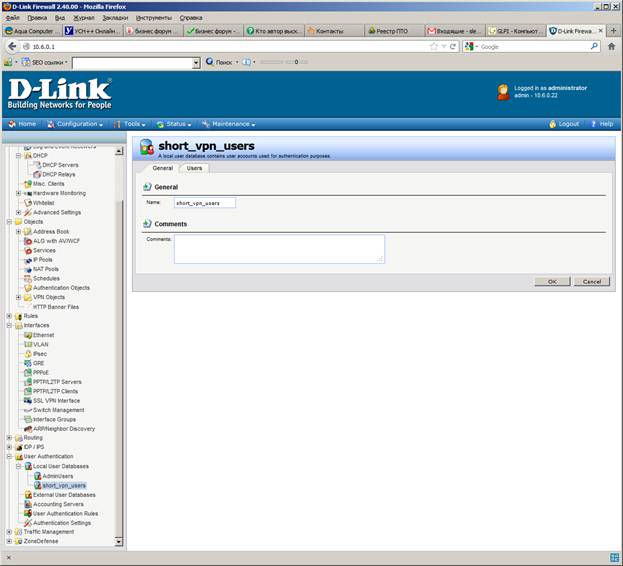Open the Tools dropdown menu
Viewport: 623px width, 566px height.
130,124
